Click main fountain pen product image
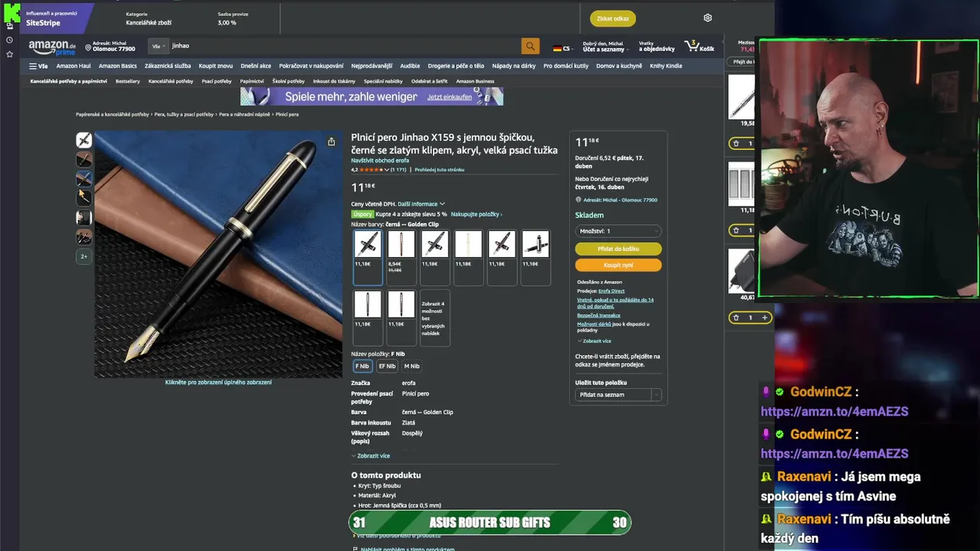Screen dimensions: 980x551 [218, 254]
